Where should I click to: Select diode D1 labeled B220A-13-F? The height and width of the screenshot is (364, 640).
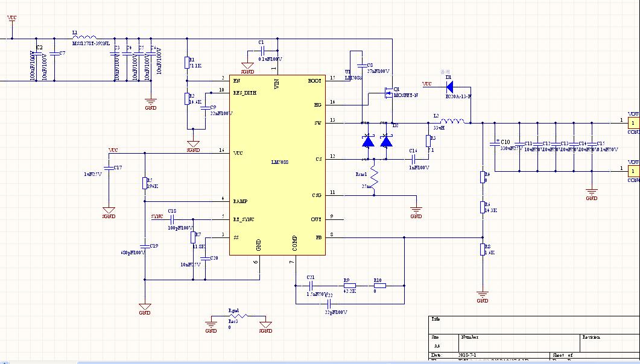449,87
